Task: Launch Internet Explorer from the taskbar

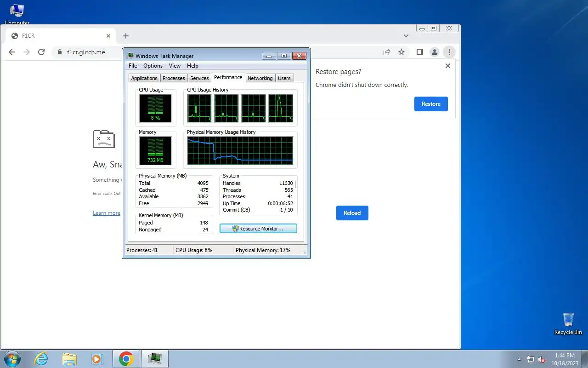Action: coord(41,359)
